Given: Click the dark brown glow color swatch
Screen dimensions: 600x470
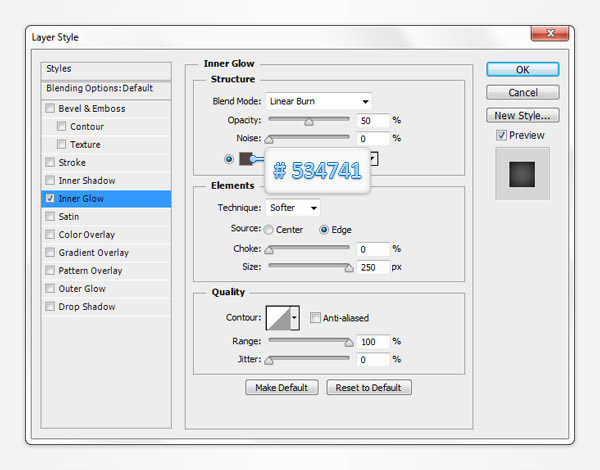Looking at the screenshot, I should click(x=246, y=158).
